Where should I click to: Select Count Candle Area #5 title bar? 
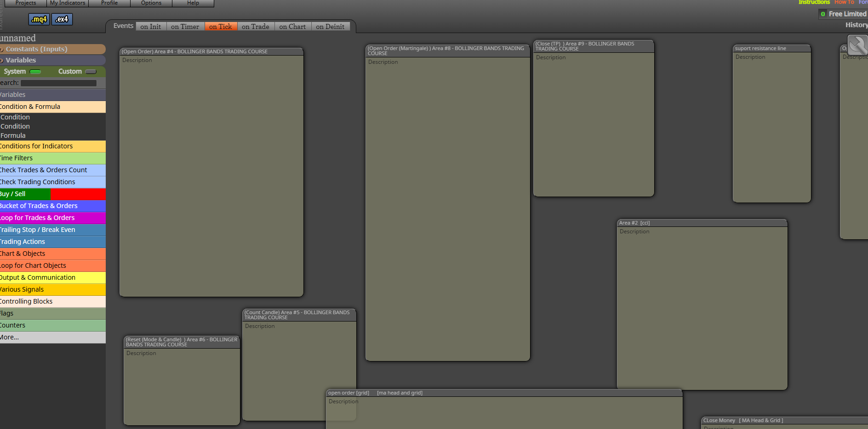[x=299, y=315]
